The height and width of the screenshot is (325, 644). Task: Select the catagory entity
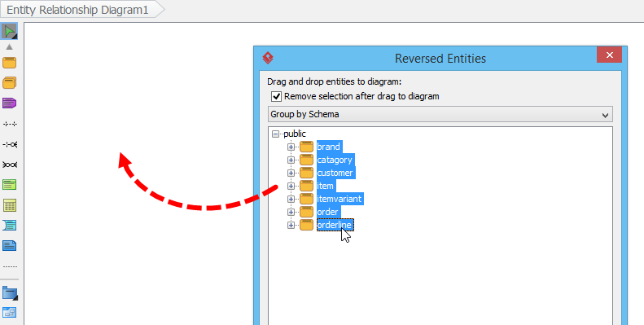point(335,160)
